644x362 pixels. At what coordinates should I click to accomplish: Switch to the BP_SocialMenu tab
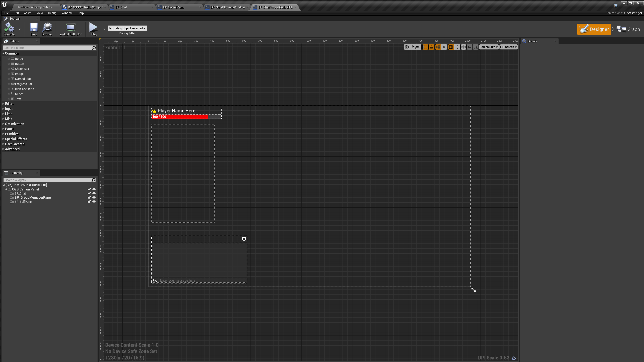pyautogui.click(x=173, y=7)
